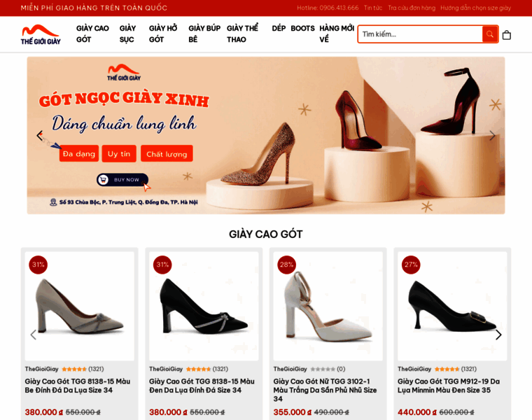
Task: Show previous products in Giày Cao Gót carousel
Action: click(34, 335)
